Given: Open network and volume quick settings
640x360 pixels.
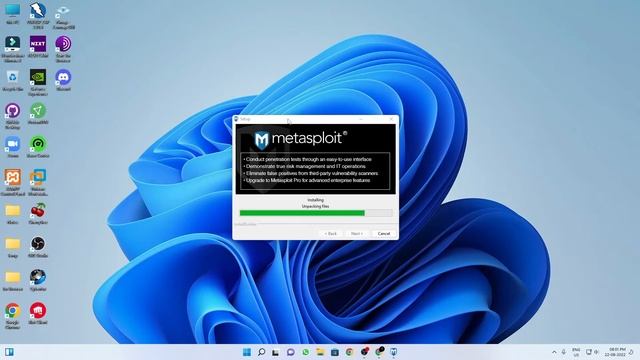Looking at the screenshot, I should tap(592, 352).
